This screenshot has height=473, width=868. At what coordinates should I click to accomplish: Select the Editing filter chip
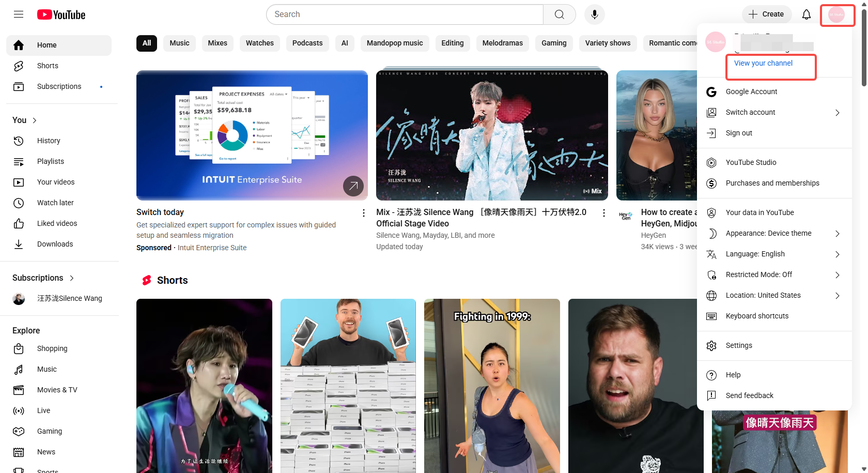click(x=453, y=43)
